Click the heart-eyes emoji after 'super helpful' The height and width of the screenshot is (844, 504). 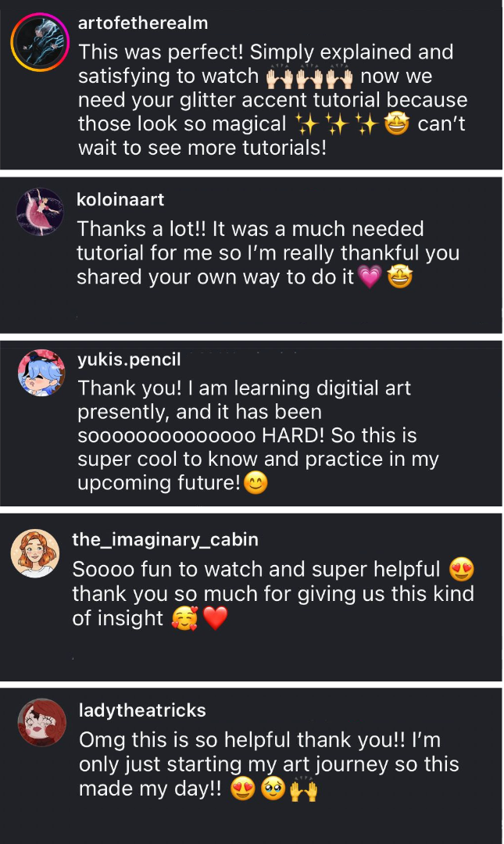pyautogui.click(x=462, y=570)
